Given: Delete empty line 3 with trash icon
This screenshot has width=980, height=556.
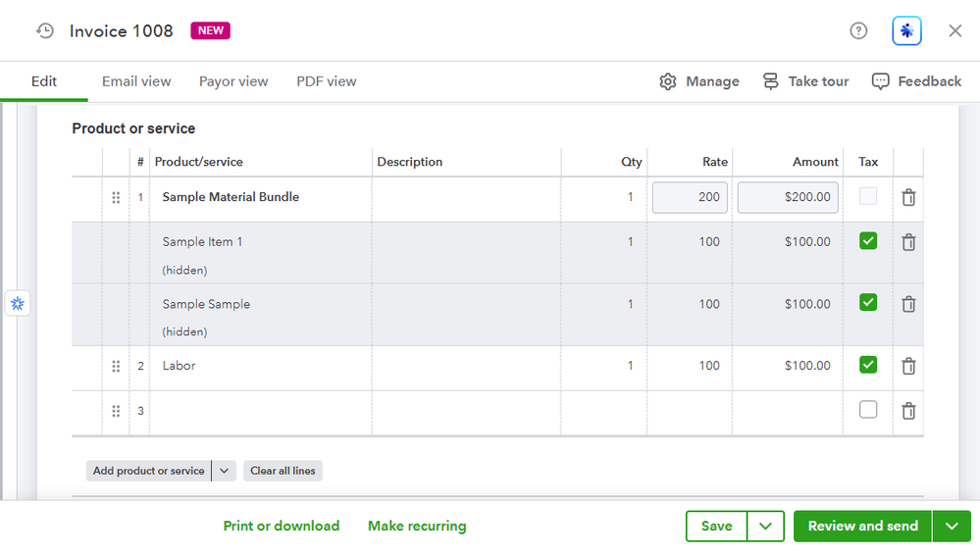Looking at the screenshot, I should (908, 411).
